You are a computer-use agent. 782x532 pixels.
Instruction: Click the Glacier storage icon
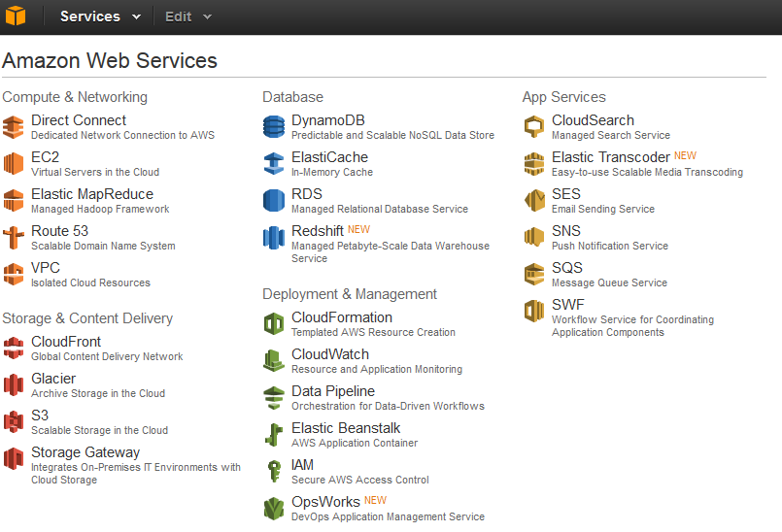(x=14, y=384)
